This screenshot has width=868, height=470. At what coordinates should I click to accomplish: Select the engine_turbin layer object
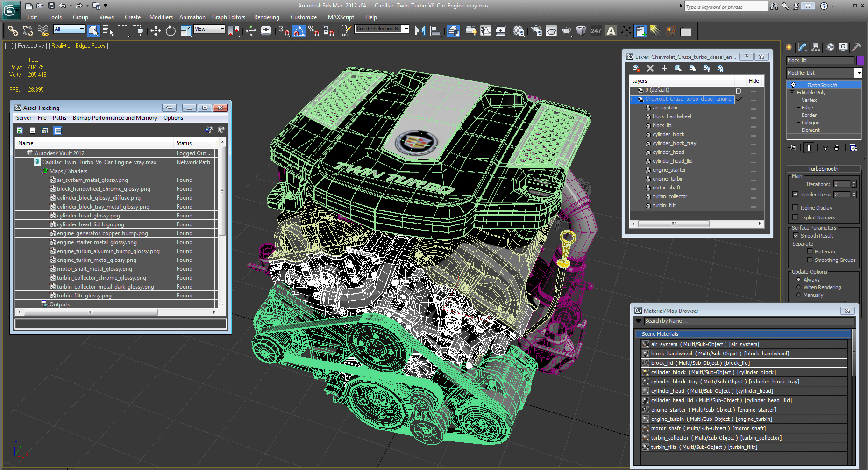(x=668, y=179)
